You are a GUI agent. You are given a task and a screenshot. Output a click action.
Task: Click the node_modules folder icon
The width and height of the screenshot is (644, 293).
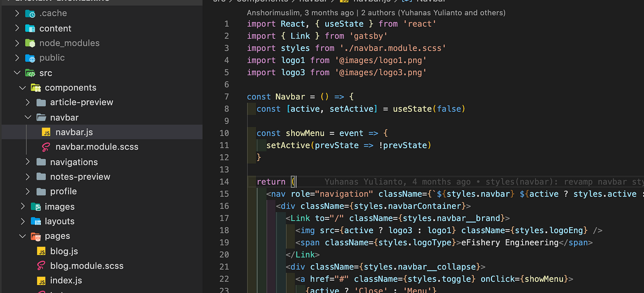tap(30, 43)
